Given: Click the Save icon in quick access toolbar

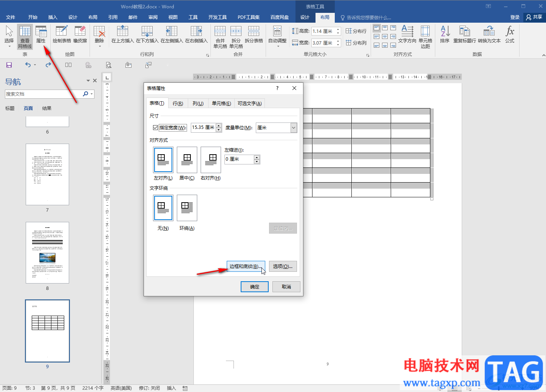Looking at the screenshot, I should [9, 65].
